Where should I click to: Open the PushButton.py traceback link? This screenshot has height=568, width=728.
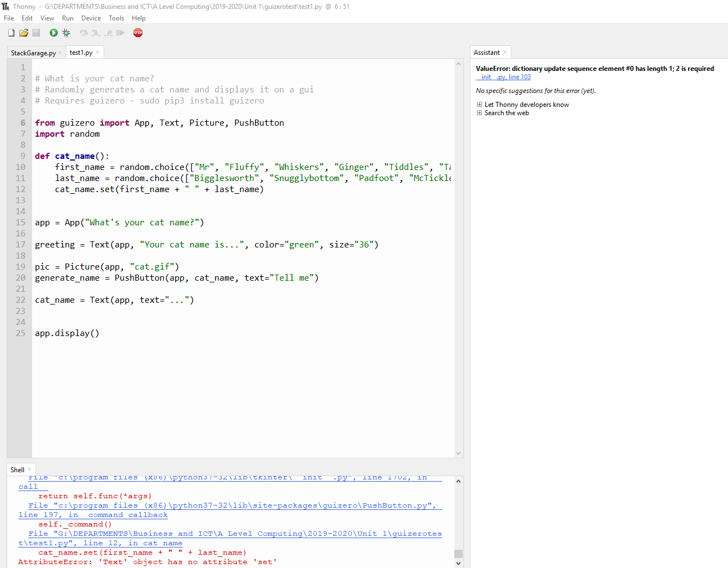click(222, 505)
